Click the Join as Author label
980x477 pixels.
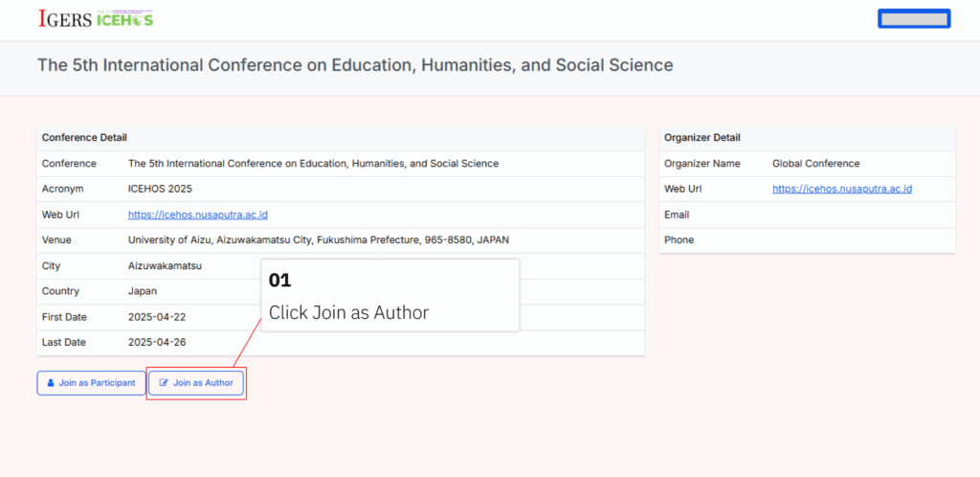203,383
